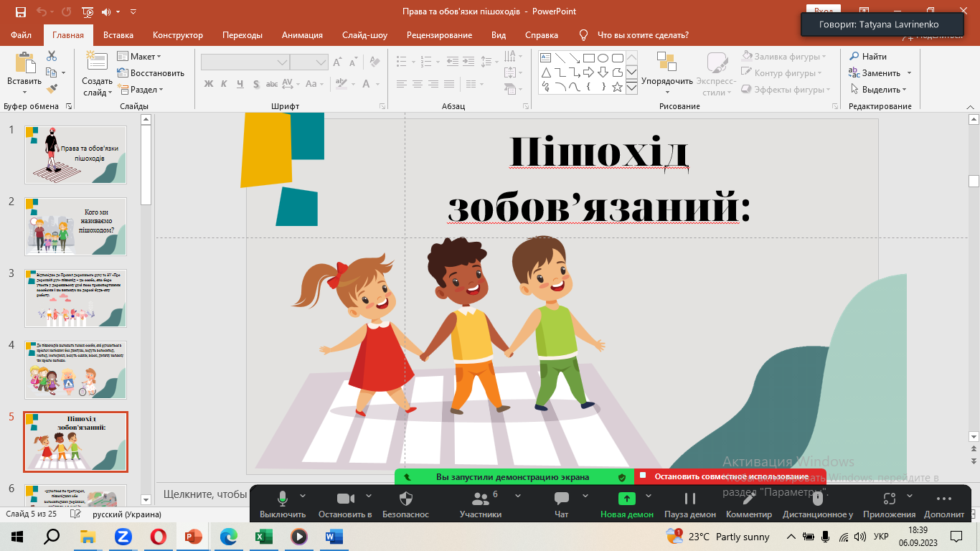Open the font color A dropdown
The image size is (980, 551).
pyautogui.click(x=378, y=84)
